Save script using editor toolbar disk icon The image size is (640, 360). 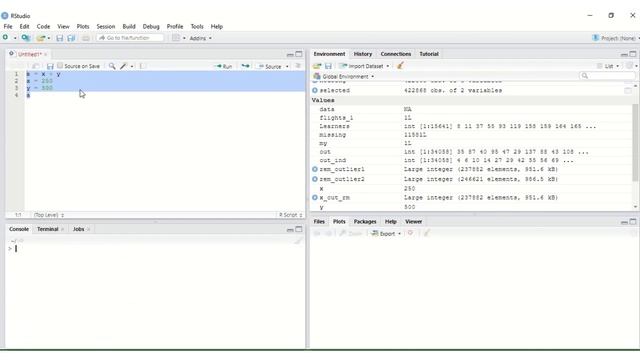pyautogui.click(x=50, y=66)
